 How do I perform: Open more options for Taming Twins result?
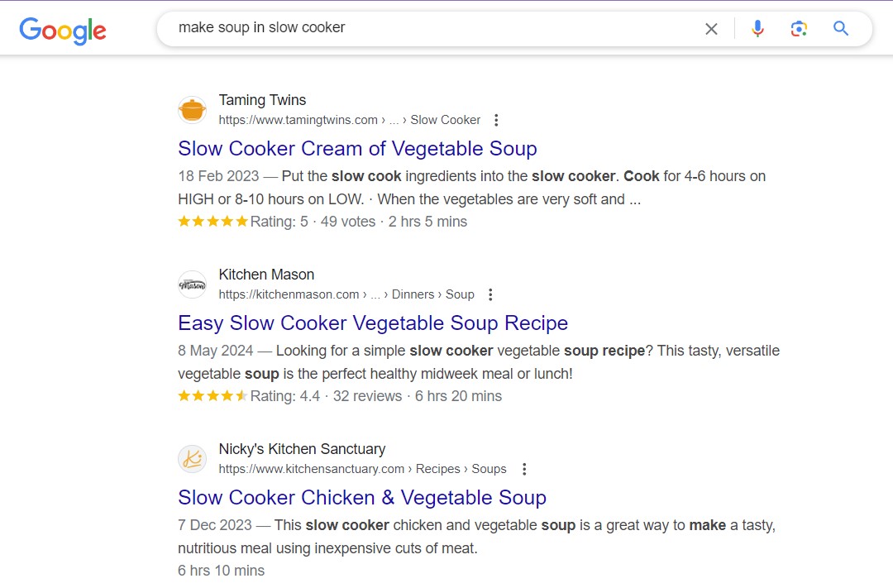[496, 120]
